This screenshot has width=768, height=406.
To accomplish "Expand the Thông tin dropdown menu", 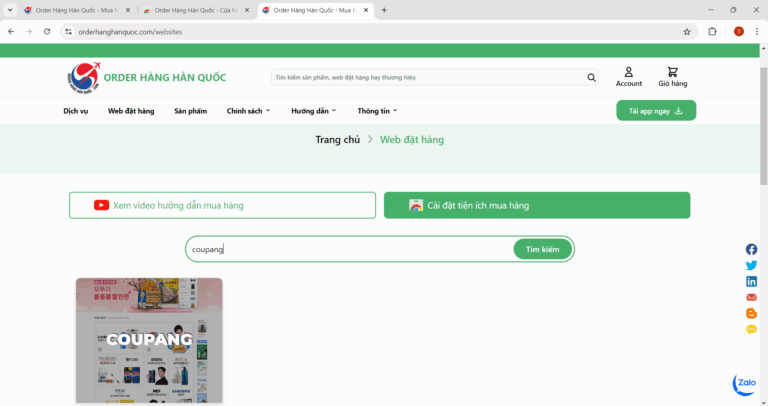I will 377,111.
